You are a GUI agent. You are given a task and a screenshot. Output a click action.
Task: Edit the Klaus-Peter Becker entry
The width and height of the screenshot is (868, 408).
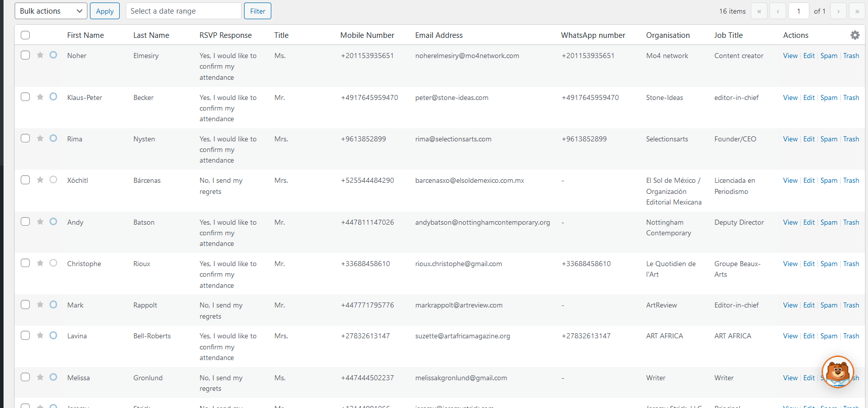tap(809, 97)
